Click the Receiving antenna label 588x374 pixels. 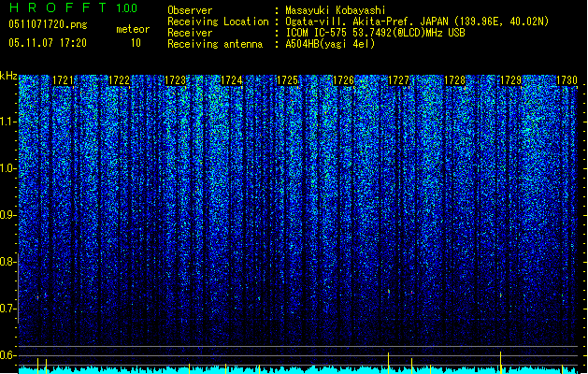(215, 44)
